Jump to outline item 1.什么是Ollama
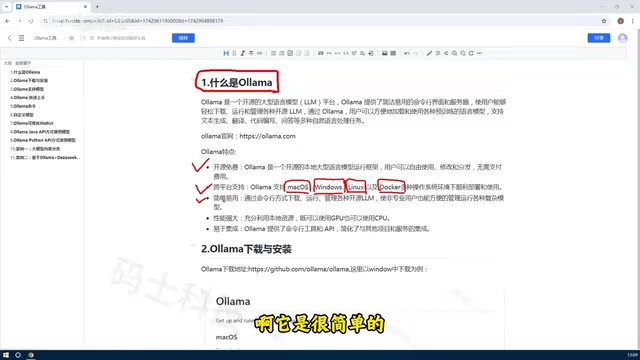The width and height of the screenshot is (640, 360). [25, 72]
